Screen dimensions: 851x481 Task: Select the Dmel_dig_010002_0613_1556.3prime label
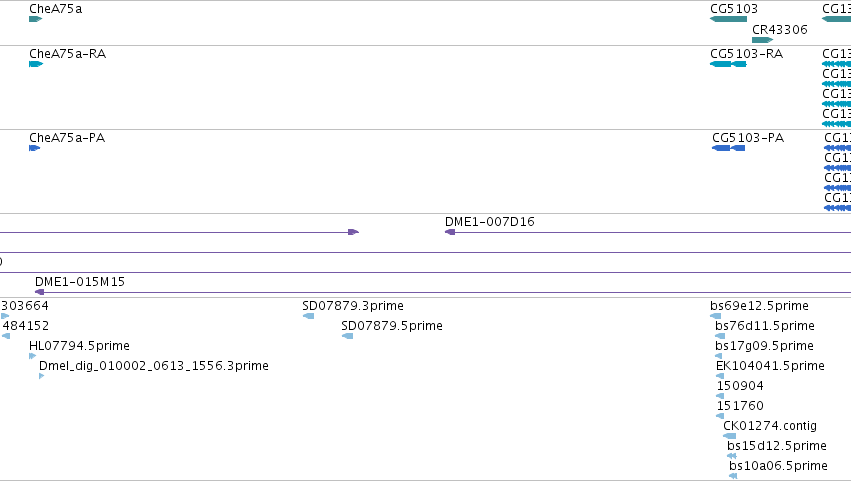click(154, 366)
